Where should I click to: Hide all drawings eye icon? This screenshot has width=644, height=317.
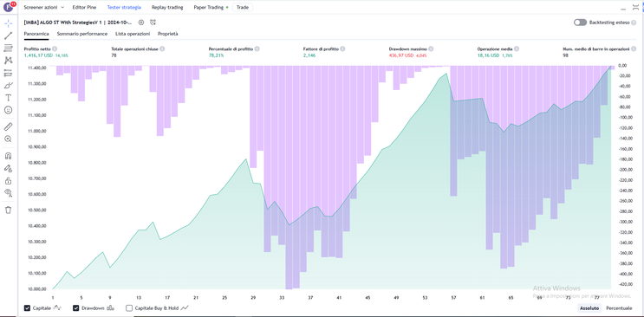[x=8, y=193]
